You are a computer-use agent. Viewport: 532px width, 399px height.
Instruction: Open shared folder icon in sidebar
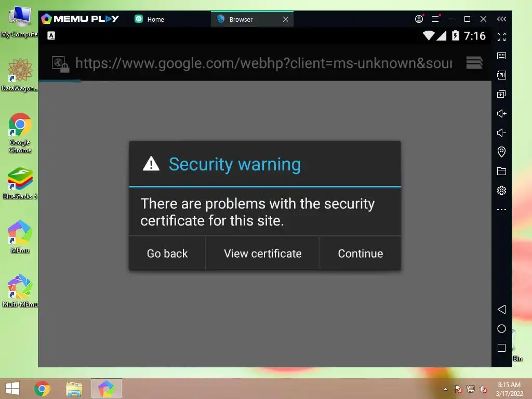(501, 171)
